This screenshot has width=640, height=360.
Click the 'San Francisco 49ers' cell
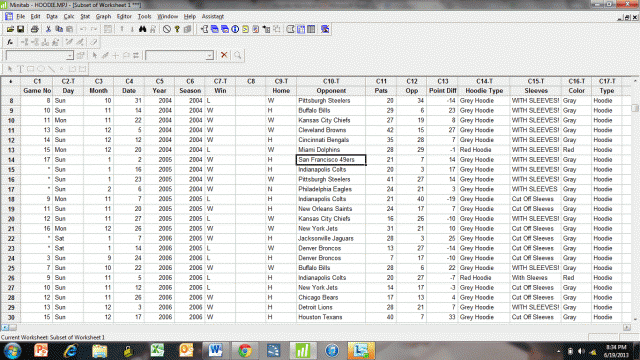(331, 160)
